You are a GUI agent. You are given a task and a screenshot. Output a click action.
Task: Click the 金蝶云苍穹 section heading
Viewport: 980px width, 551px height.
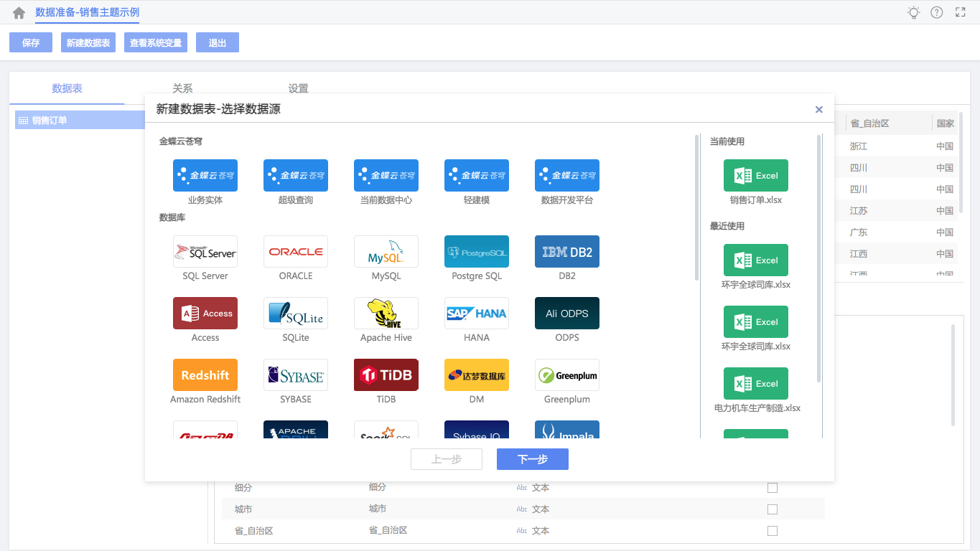181,141
